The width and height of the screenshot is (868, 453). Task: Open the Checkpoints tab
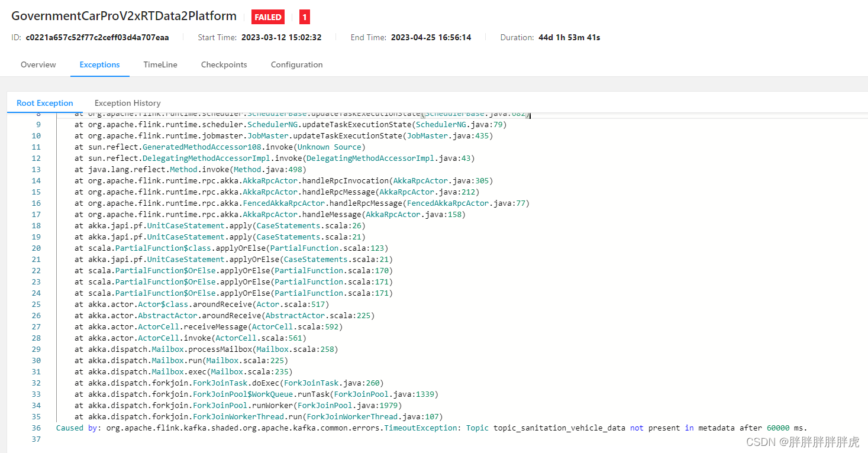point(224,64)
